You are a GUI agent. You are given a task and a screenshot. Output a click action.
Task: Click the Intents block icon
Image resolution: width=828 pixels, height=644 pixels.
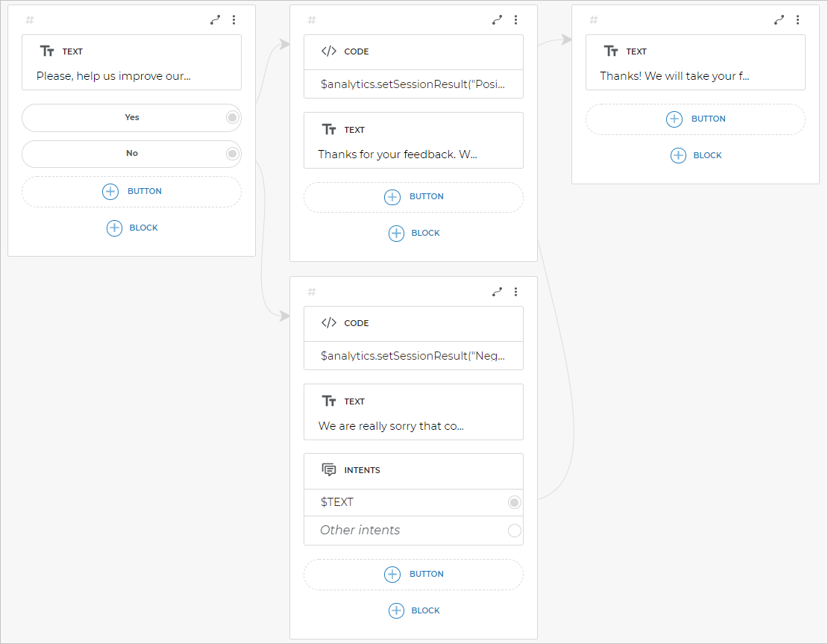[x=329, y=470]
